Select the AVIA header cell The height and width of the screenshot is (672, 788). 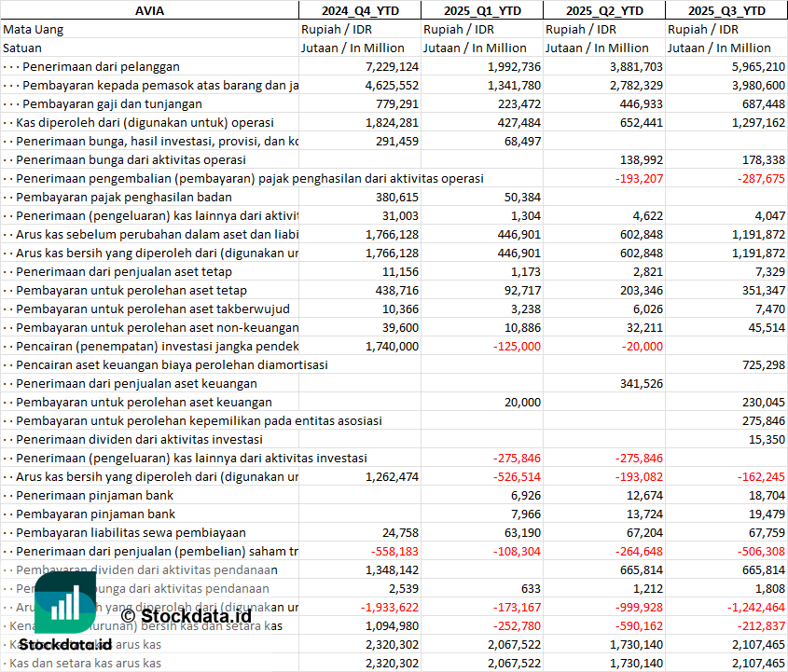point(149,10)
